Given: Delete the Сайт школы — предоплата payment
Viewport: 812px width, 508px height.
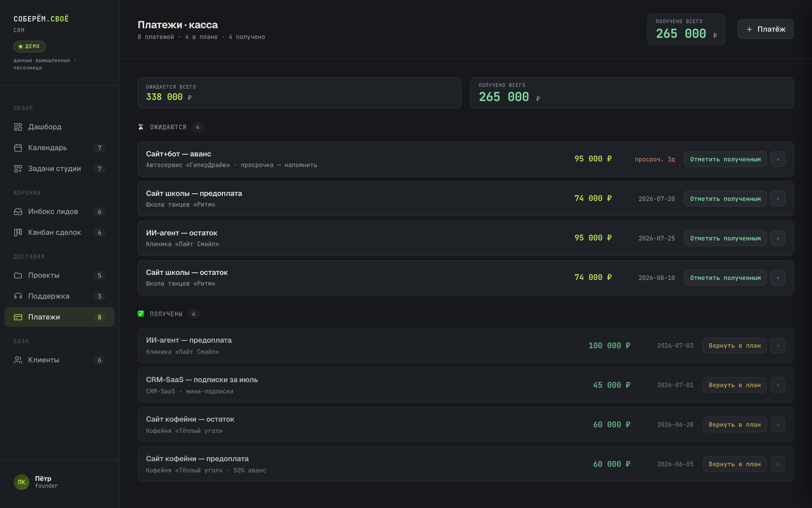Looking at the screenshot, I should 778,199.
